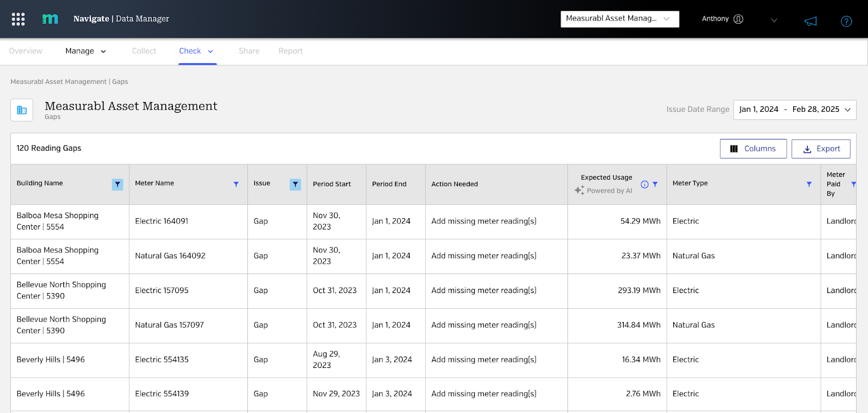
Task: Click the 314.84 MWh expected usage value
Action: (x=639, y=326)
